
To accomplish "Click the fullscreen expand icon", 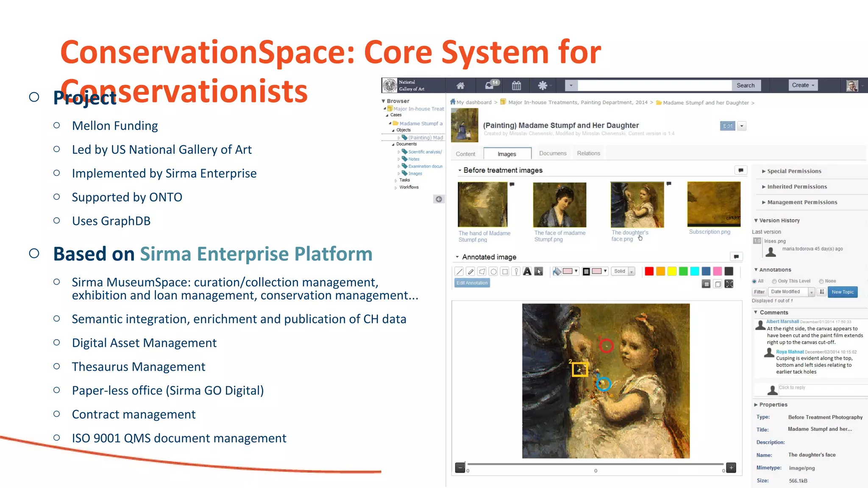I will point(729,284).
